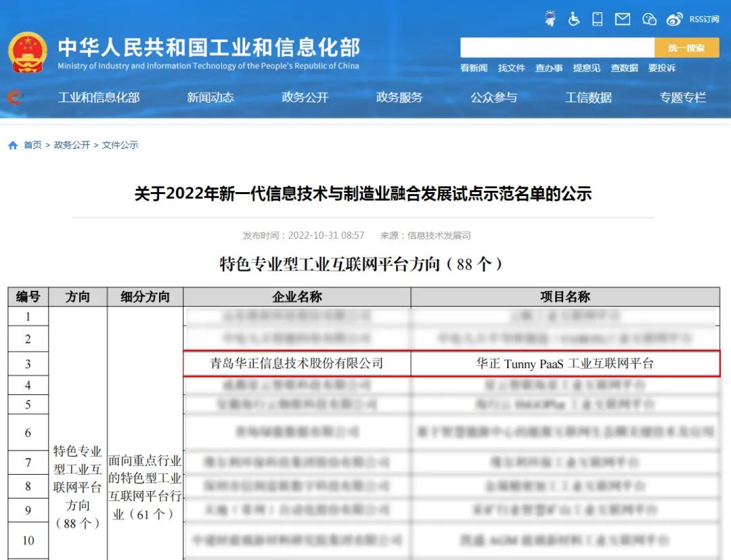731x560 pixels.
Task: Focus the search input field
Action: click(557, 47)
